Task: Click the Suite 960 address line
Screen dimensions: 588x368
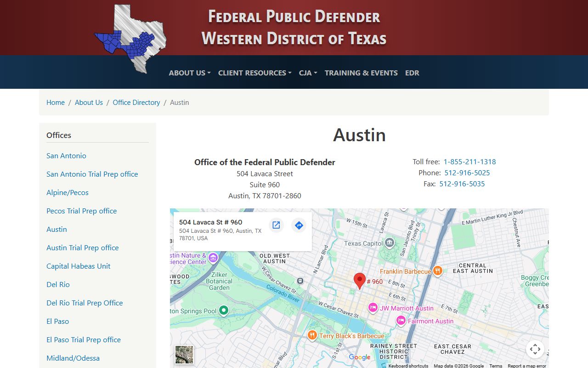Action: click(265, 184)
